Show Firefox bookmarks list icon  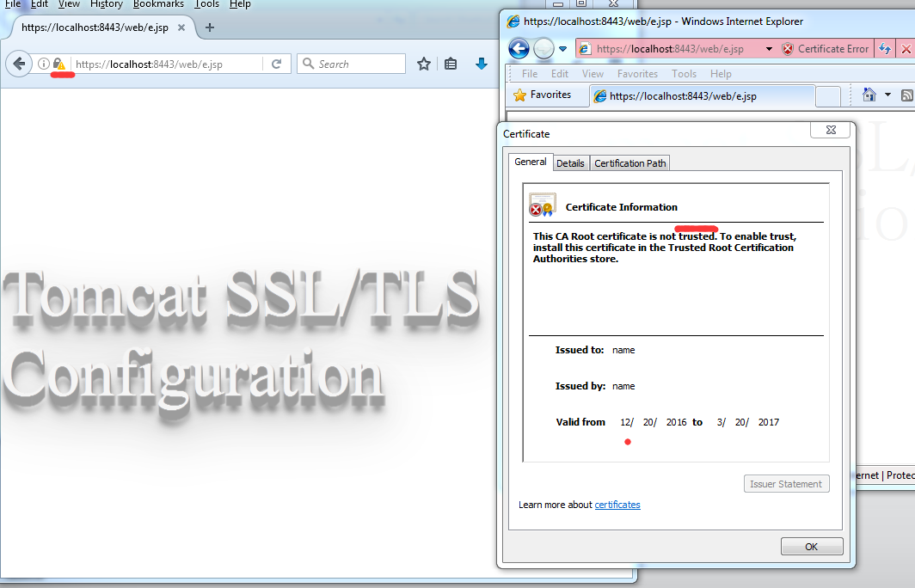(x=451, y=64)
